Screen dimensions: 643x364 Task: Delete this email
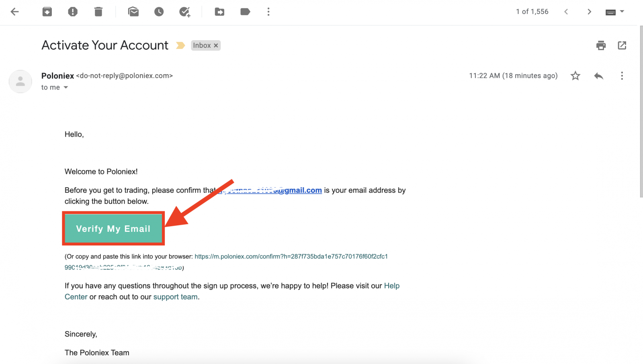coord(98,12)
